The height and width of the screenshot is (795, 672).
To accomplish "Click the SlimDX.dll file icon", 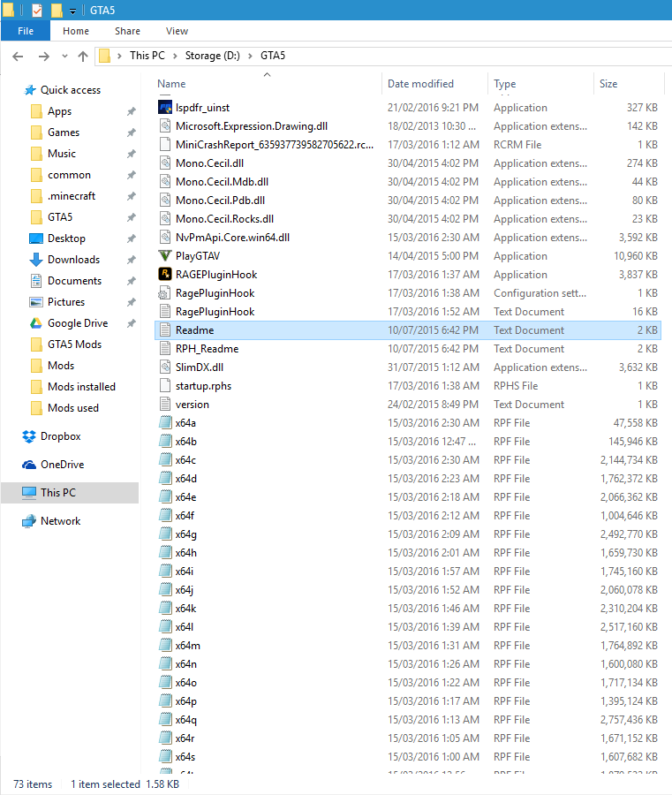I will click(x=165, y=367).
